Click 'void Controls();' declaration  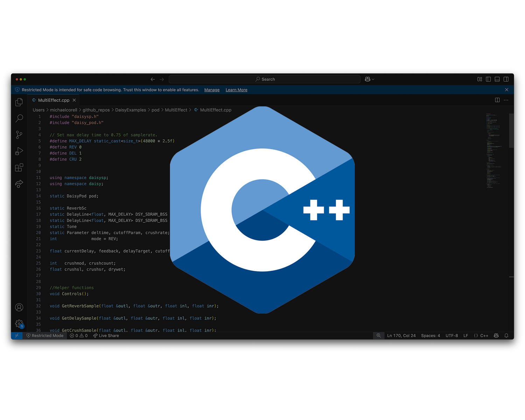[x=69, y=294]
